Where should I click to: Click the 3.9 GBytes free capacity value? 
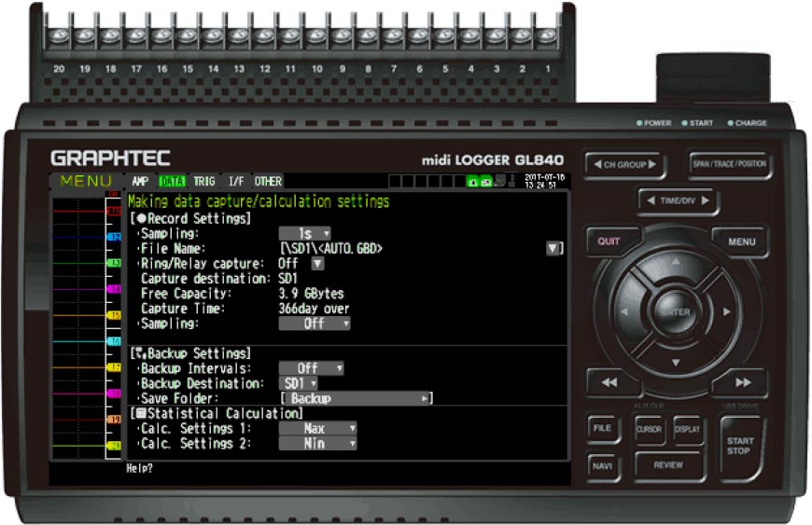[x=311, y=294]
